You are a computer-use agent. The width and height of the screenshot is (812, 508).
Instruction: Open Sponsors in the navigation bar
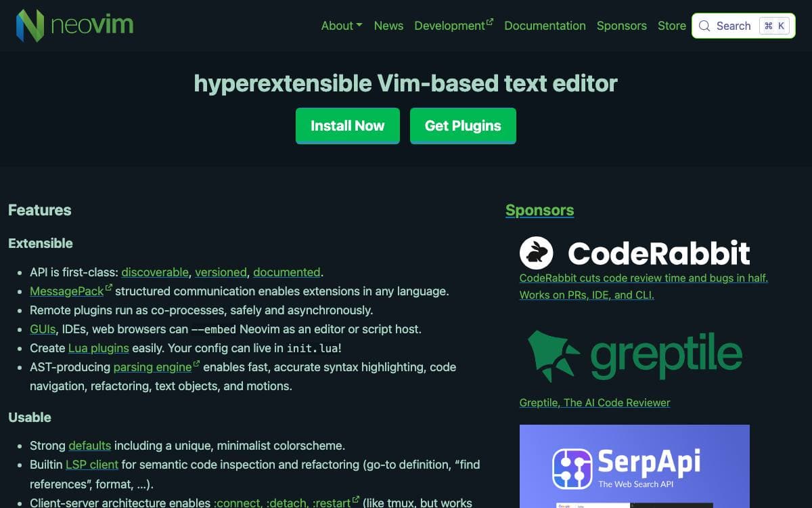[622, 26]
